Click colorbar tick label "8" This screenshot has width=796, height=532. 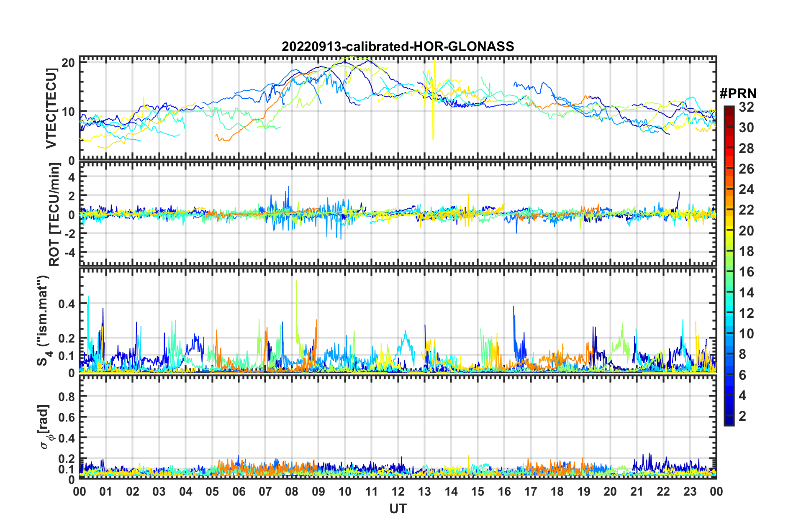742,354
